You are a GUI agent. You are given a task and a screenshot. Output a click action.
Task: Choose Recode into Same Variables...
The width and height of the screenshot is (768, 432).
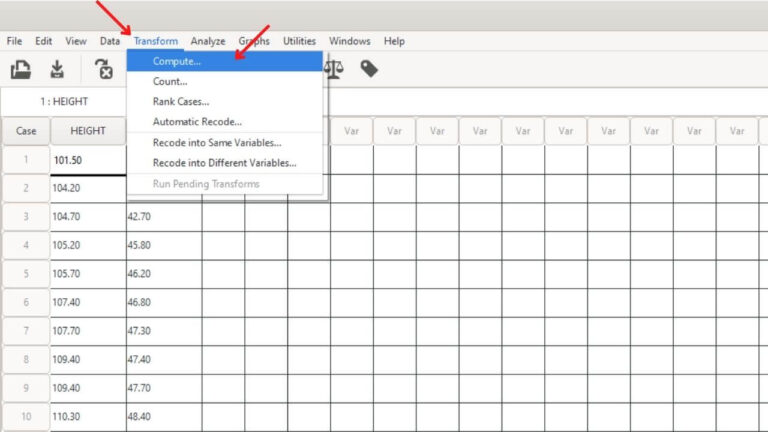tap(225, 143)
